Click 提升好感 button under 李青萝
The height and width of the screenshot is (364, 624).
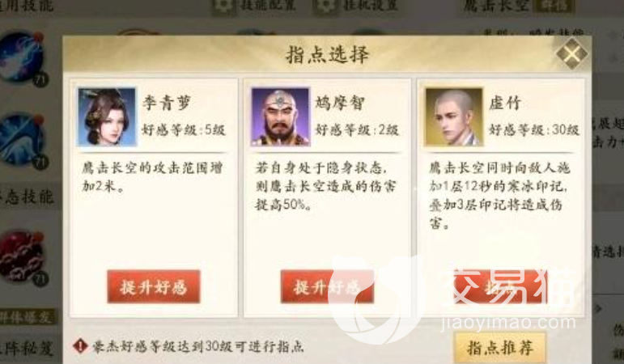coord(154,287)
